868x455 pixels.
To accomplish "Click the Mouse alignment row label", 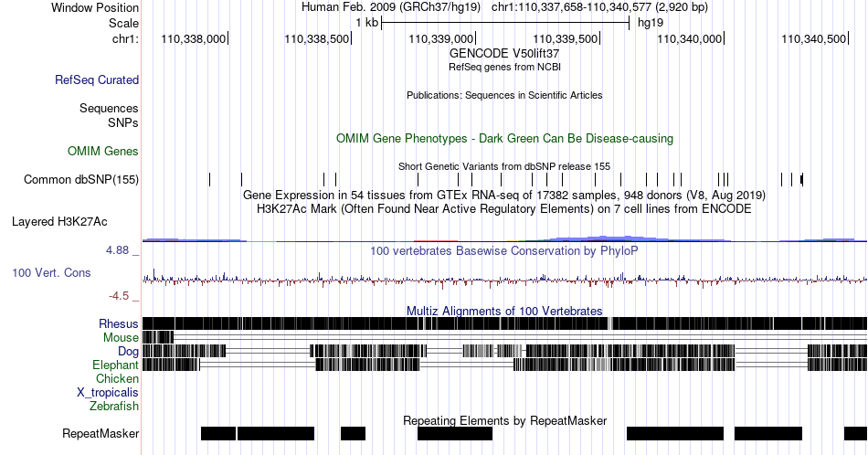I will tap(121, 338).
